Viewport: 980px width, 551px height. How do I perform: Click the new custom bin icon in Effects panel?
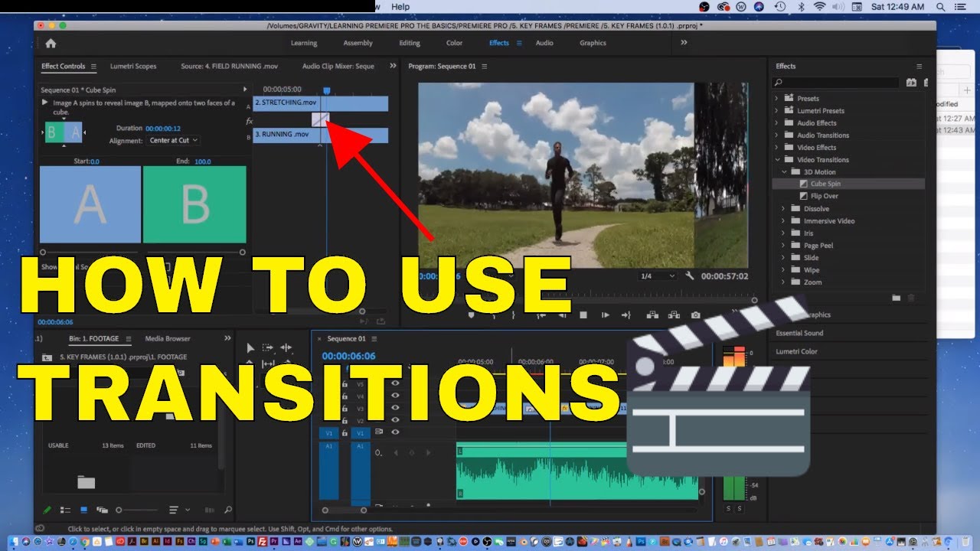pos(897,298)
